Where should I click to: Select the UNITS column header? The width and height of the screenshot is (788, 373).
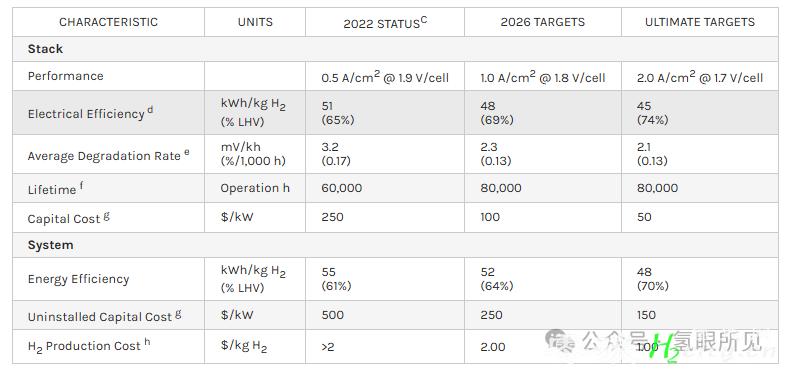tap(255, 22)
